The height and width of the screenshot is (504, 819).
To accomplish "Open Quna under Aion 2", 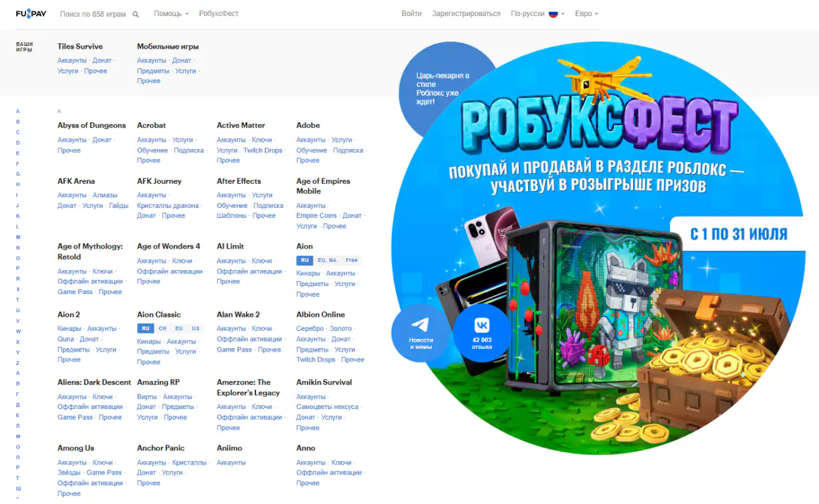I will coord(66,340).
